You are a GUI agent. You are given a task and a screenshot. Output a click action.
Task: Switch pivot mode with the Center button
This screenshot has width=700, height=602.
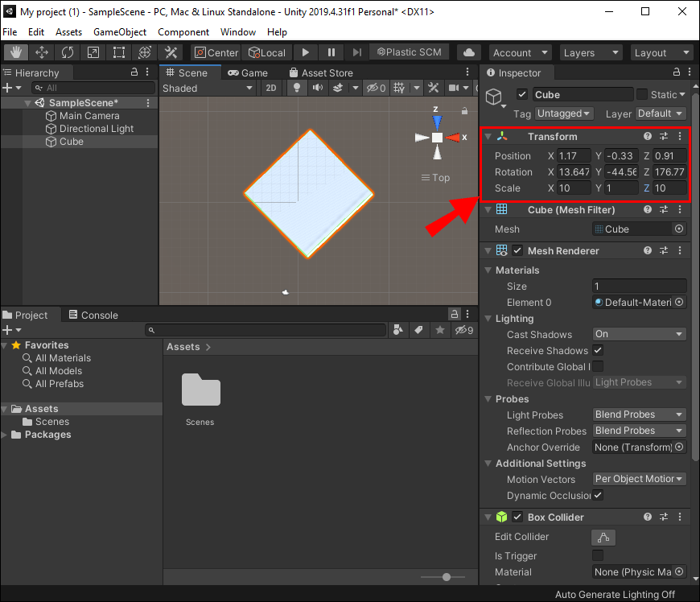click(216, 52)
